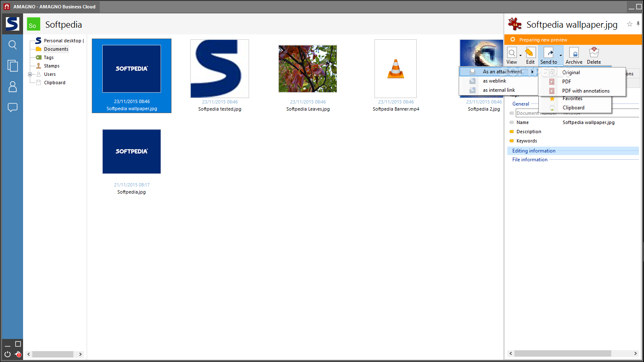Click the Preparing new preview status bar
Image resolution: width=644 pixels, height=362 pixels.
click(x=573, y=40)
